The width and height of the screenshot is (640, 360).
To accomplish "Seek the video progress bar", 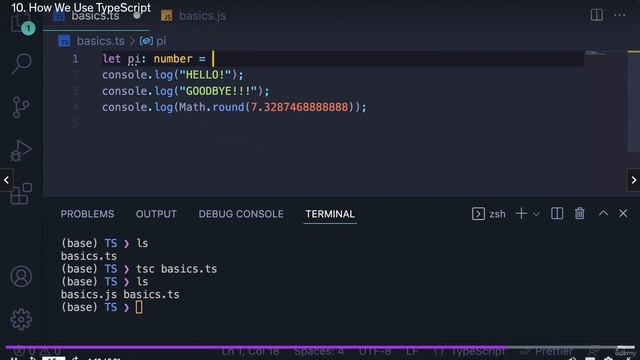I will 320,347.
